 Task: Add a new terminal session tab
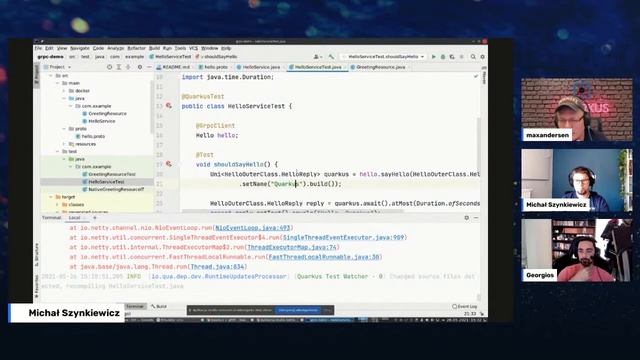[x=95, y=218]
